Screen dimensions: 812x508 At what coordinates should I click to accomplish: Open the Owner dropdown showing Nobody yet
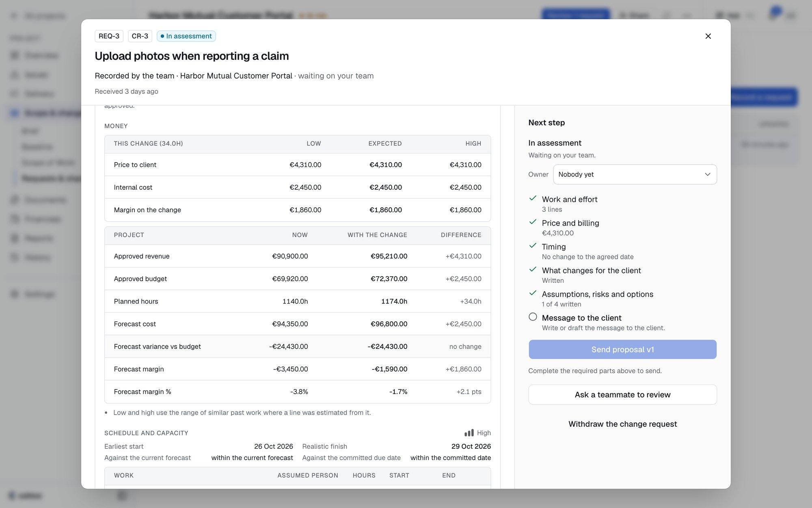click(635, 174)
